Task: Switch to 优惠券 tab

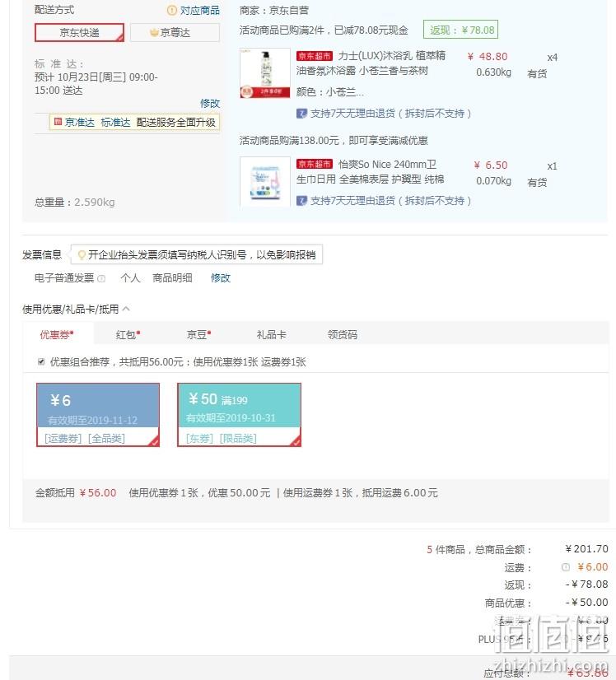Action: 57,334
